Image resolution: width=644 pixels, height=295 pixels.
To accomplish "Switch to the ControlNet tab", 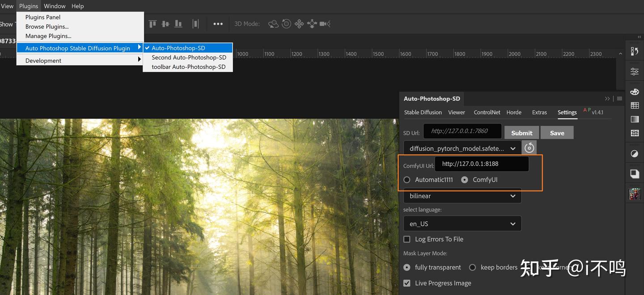I will tap(487, 112).
